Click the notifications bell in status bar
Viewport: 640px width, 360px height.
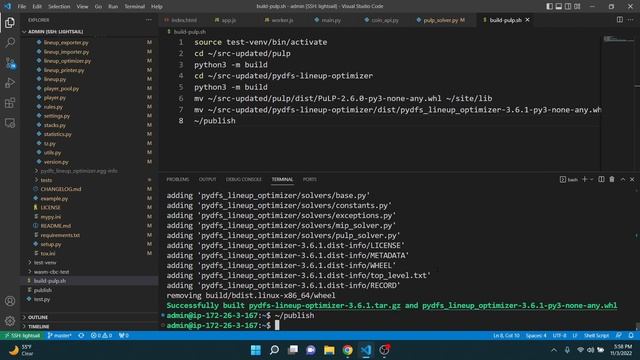click(631, 336)
